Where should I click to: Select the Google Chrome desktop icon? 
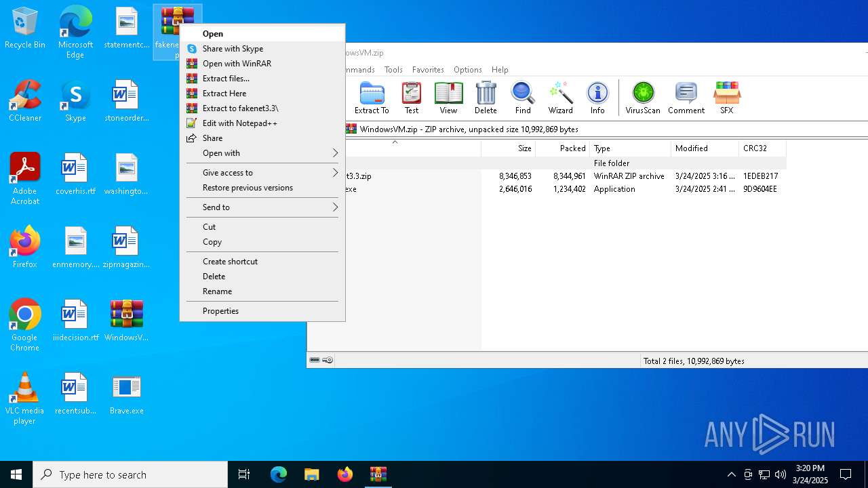[25, 325]
